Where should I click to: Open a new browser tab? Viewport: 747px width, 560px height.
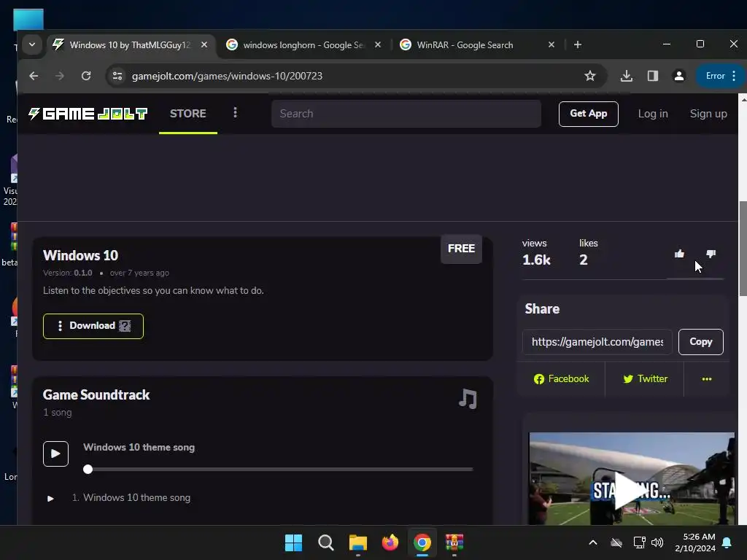point(578,44)
